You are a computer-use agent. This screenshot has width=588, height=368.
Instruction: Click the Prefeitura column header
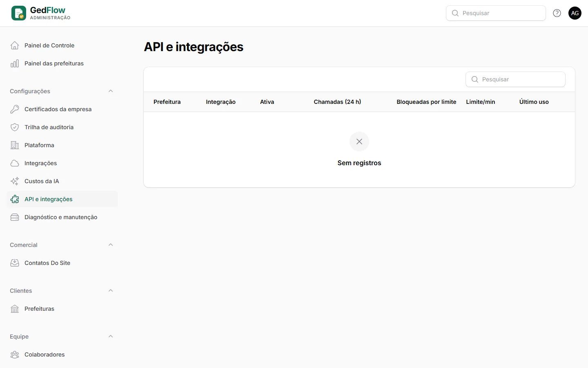(x=167, y=102)
